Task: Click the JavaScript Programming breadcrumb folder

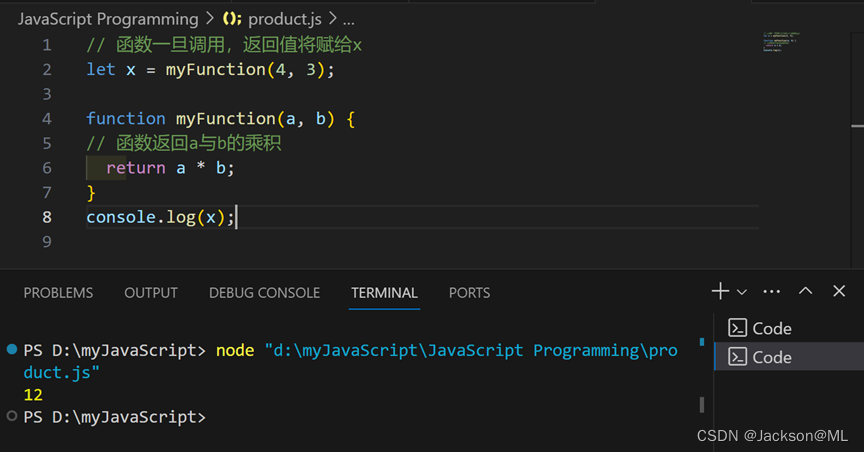Action: coord(108,19)
